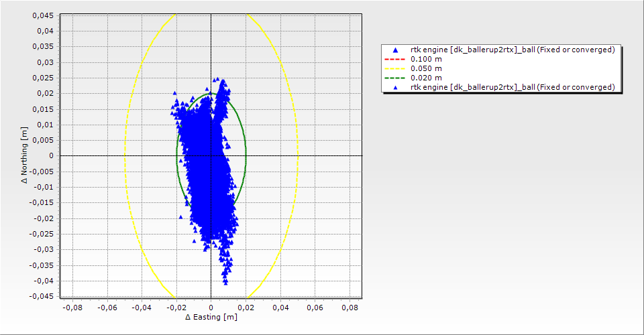The image size is (644, 335).
Task: Click the 0,025 northing axis label
Action: (x=43, y=78)
